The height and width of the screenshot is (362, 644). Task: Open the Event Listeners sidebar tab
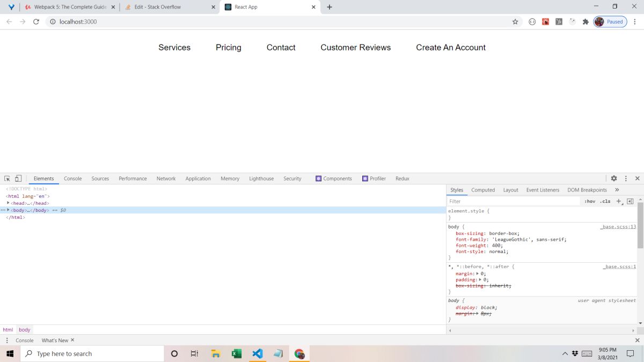click(543, 190)
